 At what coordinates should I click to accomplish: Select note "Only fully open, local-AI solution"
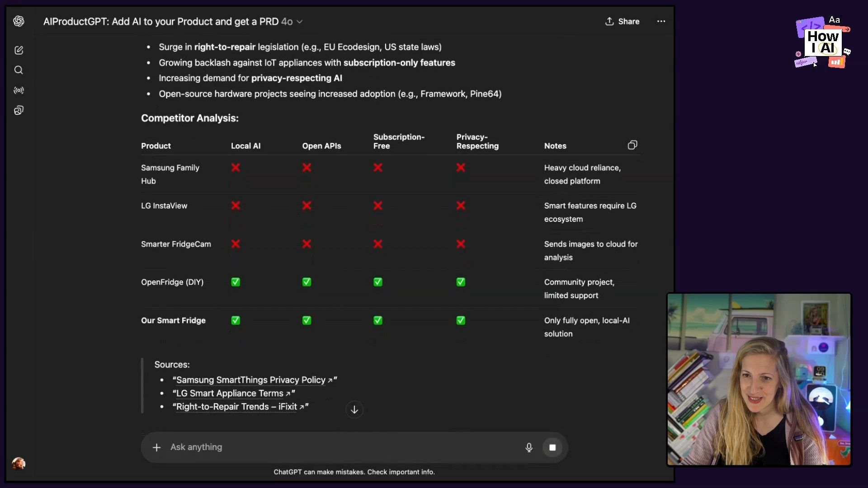[587, 327]
